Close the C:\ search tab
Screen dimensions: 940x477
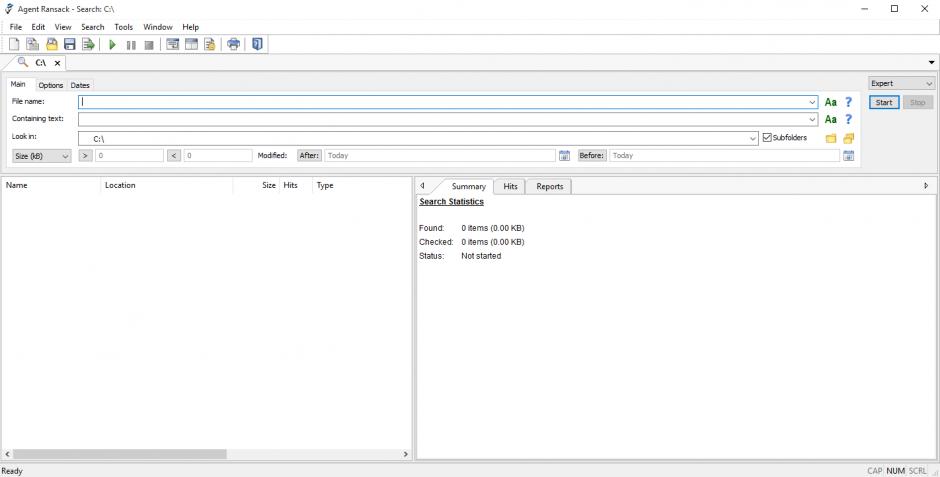pos(58,63)
